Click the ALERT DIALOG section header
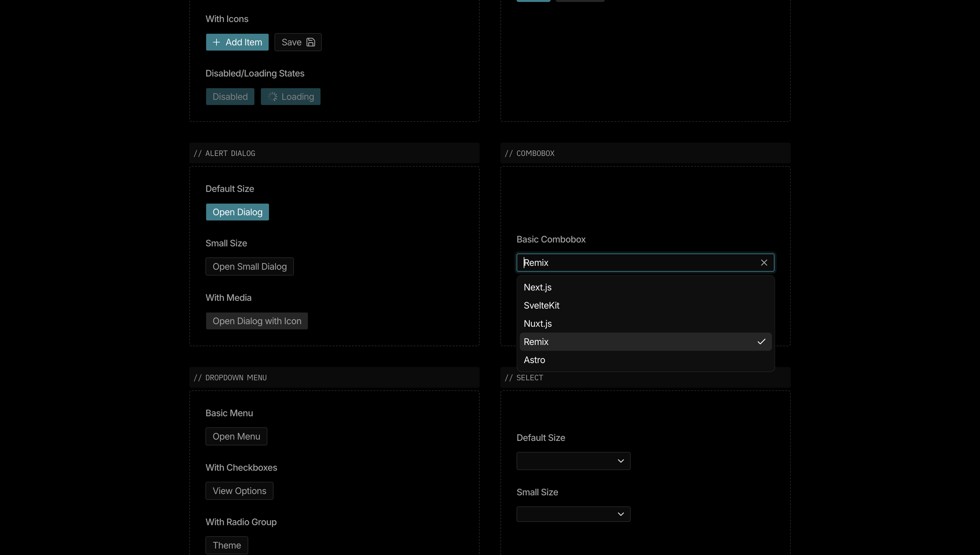980x555 pixels. [334, 153]
